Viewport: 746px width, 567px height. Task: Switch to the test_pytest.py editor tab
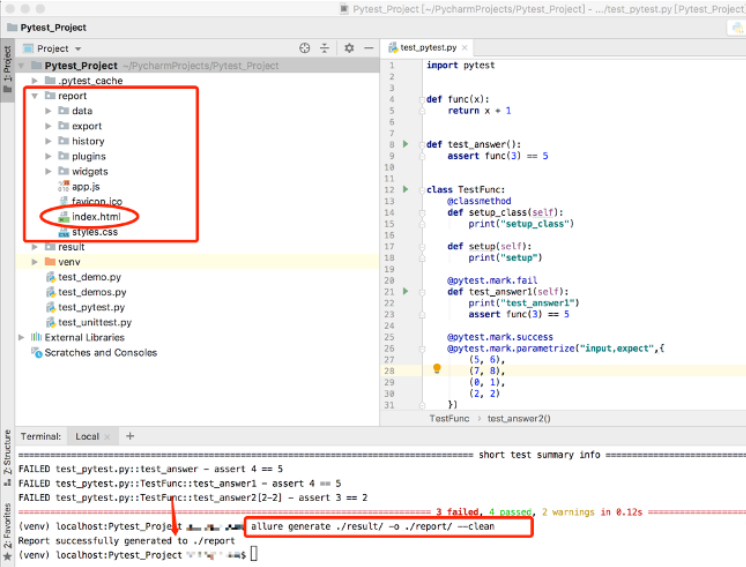tap(428, 48)
